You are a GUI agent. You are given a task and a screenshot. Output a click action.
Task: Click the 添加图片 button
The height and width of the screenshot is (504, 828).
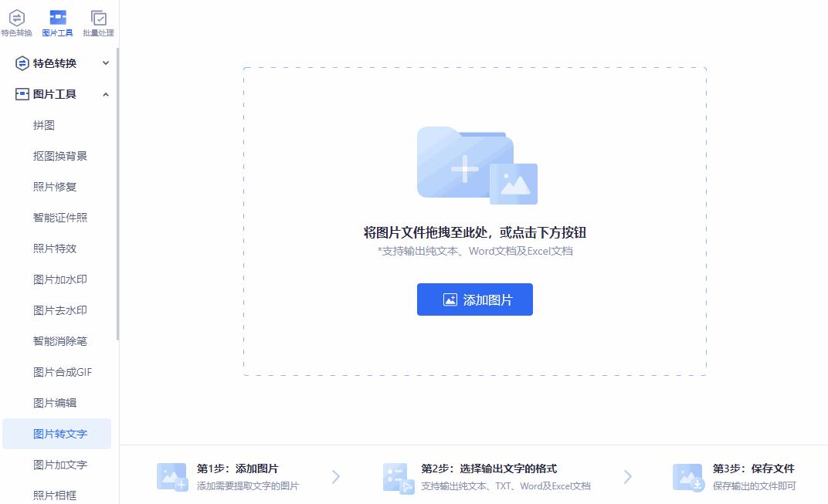pos(474,299)
